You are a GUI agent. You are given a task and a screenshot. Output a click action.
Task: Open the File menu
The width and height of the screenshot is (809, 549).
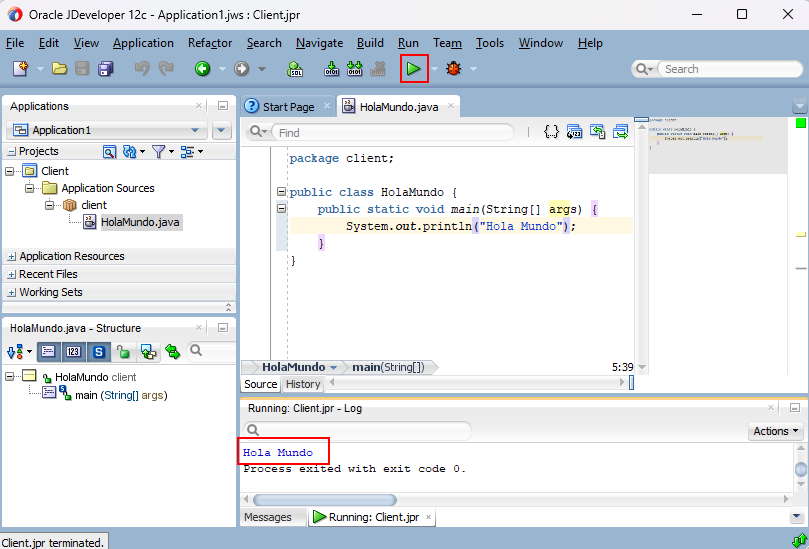pyautogui.click(x=15, y=43)
